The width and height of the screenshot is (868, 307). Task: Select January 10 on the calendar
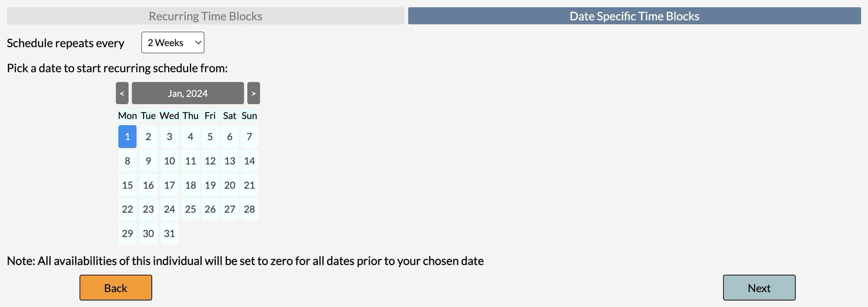(x=169, y=161)
